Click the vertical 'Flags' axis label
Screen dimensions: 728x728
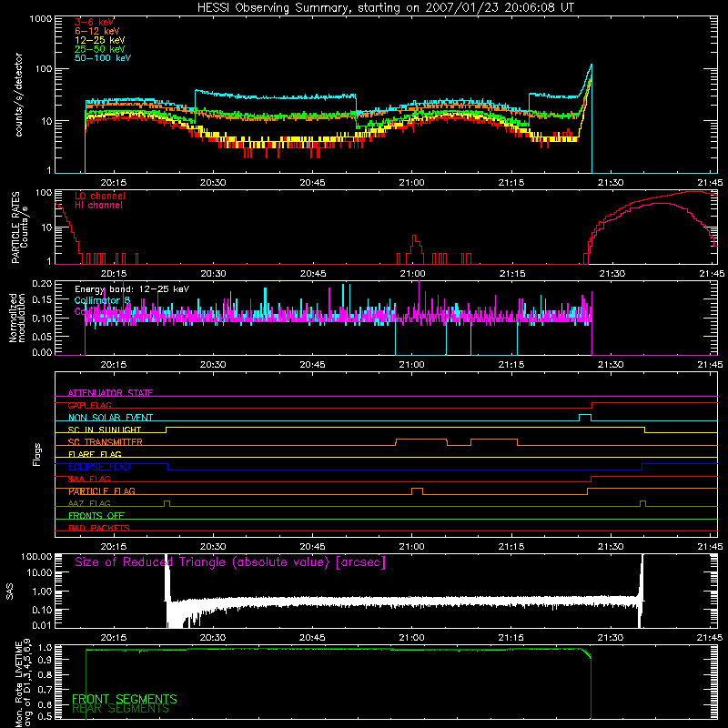tap(37, 454)
